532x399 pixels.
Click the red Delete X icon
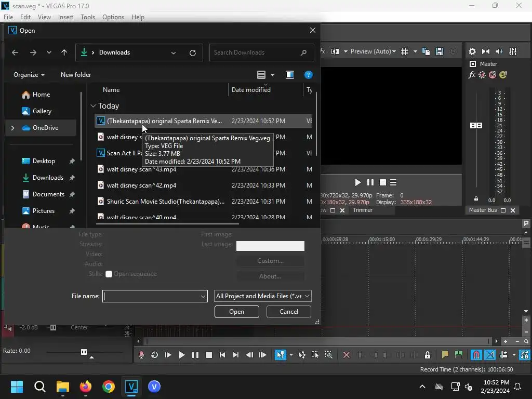(347, 355)
